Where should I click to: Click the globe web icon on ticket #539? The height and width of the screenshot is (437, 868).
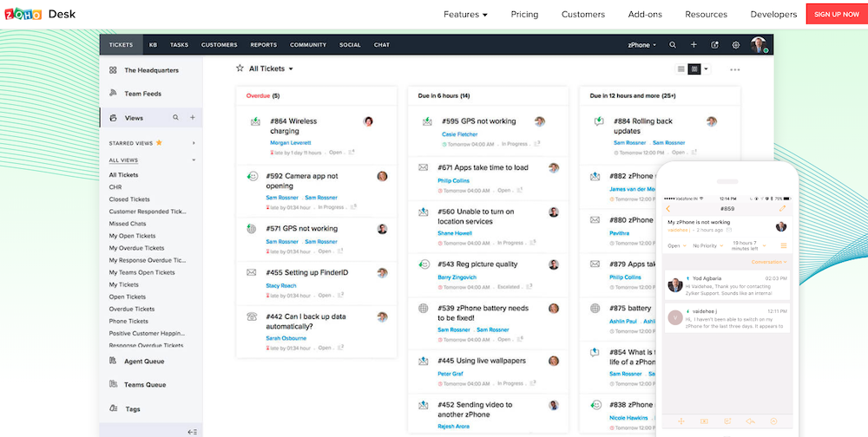pyautogui.click(x=424, y=308)
